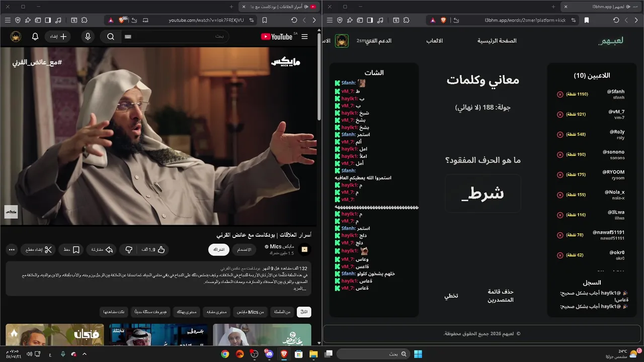Viewport: 644px width, 362px height.
Task: Remove player vM_7 with X icon
Action: [560, 115]
